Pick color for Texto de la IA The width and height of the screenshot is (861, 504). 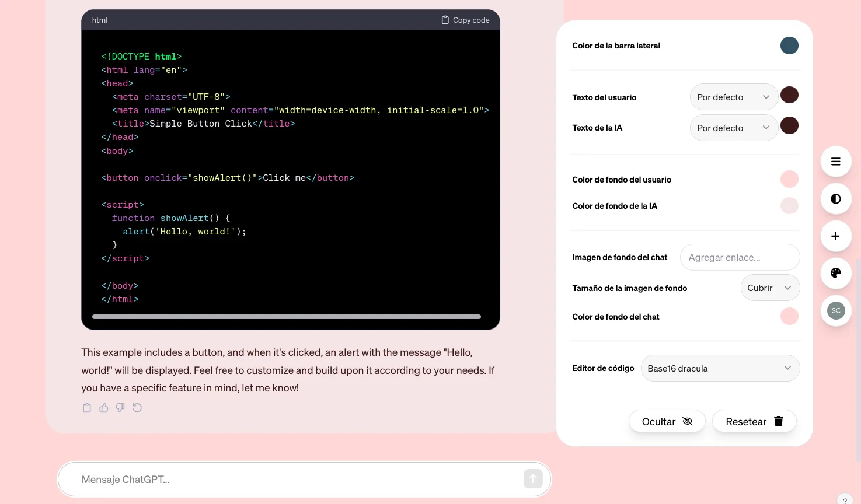[789, 125]
